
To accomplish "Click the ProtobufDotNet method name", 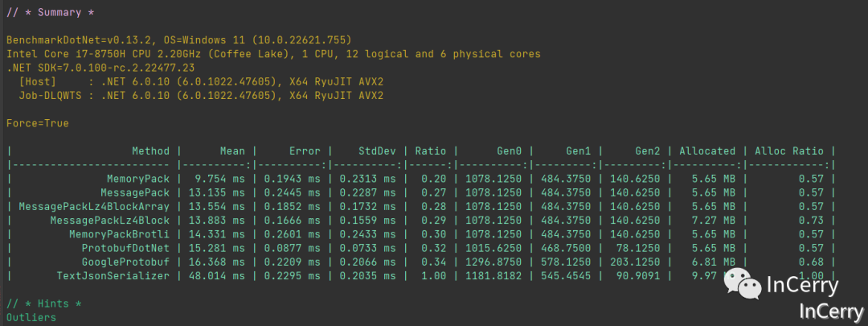I will [x=125, y=249].
